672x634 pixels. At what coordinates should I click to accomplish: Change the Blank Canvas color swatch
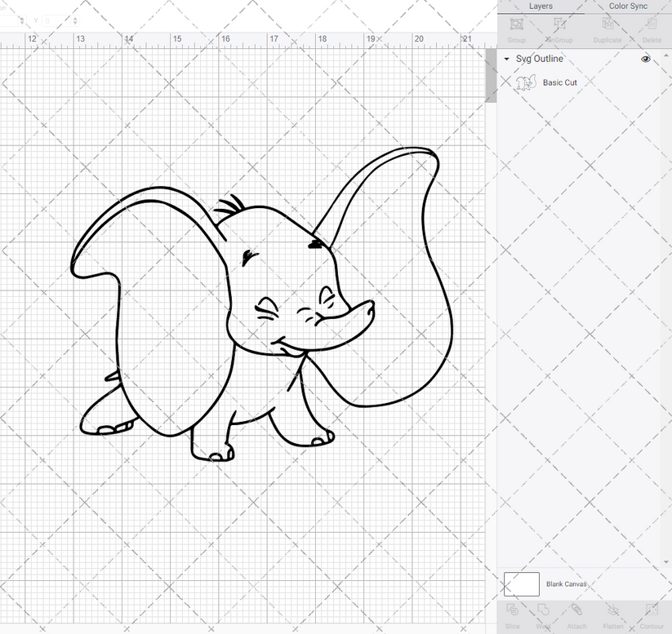tap(523, 584)
